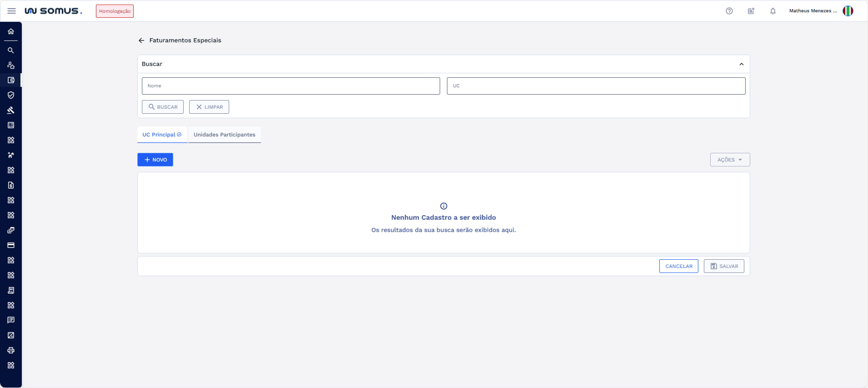The image size is (868, 388).
Task: Open the hamburger navigation menu
Action: (11, 11)
